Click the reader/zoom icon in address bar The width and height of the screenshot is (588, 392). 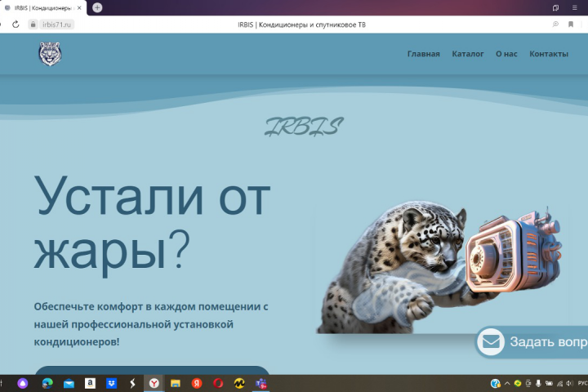[x=555, y=24]
